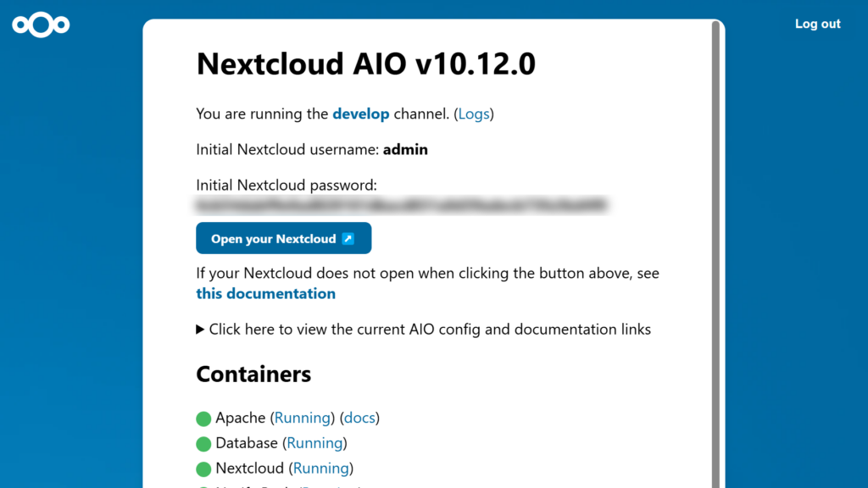Screen dimensions: 868x488
Task: Open this documentation link
Action: tap(265, 293)
